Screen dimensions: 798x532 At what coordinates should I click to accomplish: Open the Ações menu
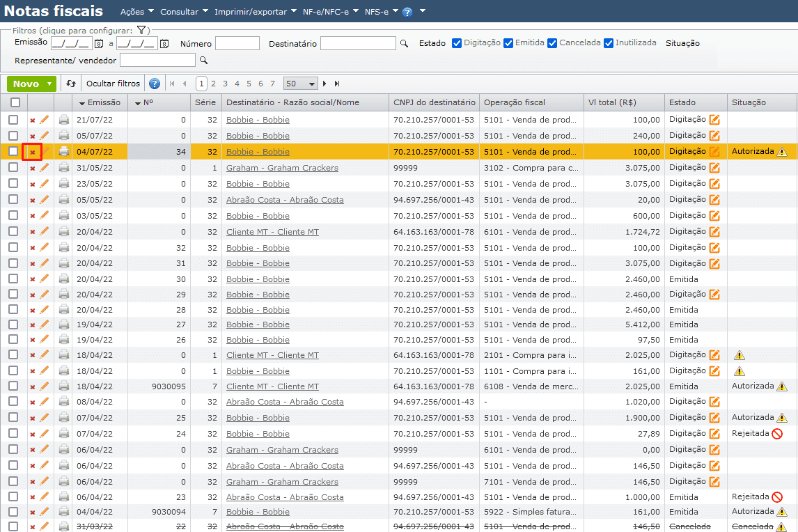coord(137,12)
